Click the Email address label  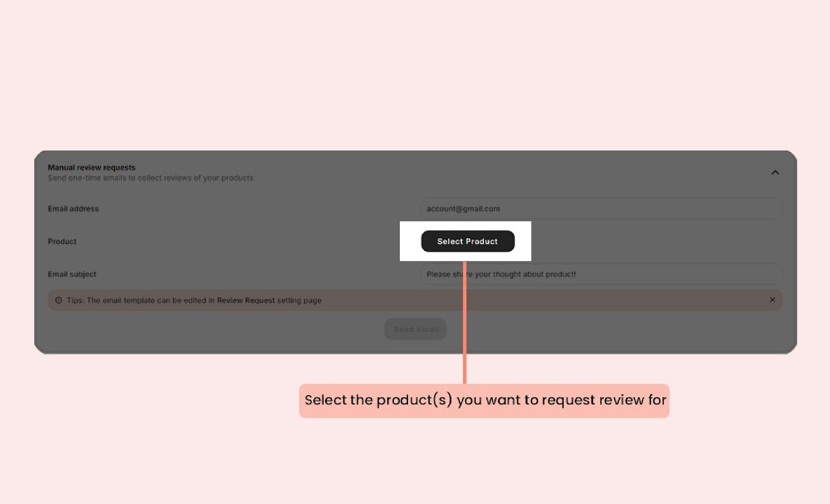coord(73,208)
